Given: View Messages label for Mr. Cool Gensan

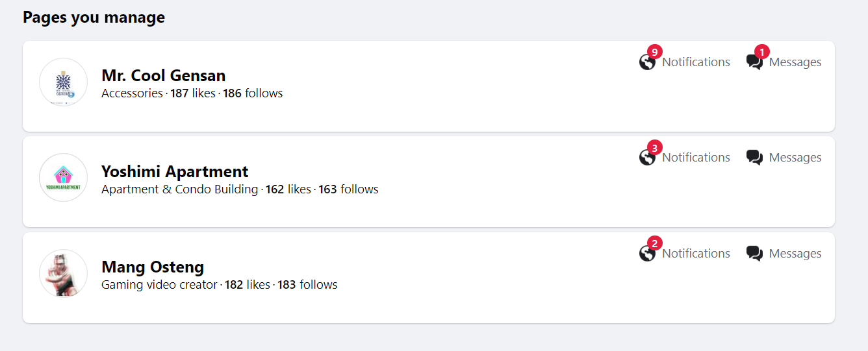Looking at the screenshot, I should (x=795, y=62).
